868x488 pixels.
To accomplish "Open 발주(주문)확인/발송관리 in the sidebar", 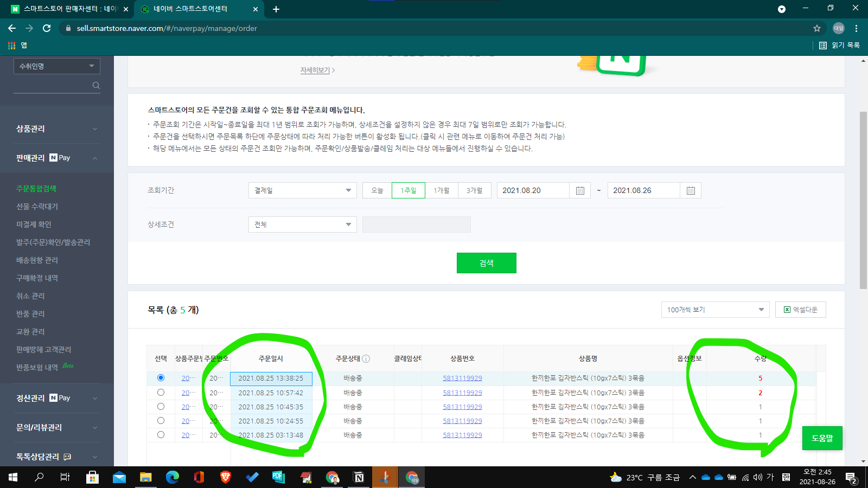I will [53, 242].
